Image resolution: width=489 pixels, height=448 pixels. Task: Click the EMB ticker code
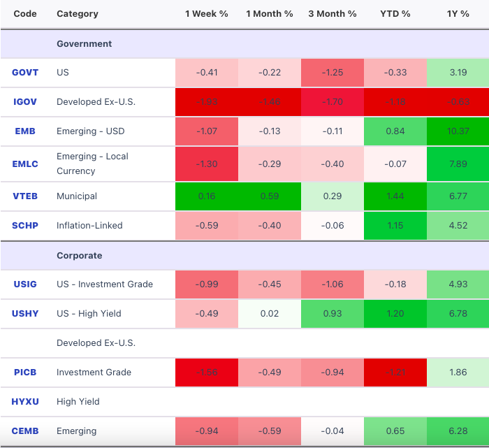pos(25,131)
